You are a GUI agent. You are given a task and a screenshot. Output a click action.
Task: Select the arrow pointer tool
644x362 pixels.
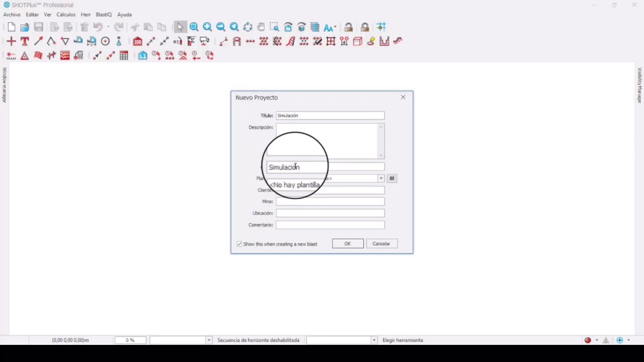[x=180, y=27]
